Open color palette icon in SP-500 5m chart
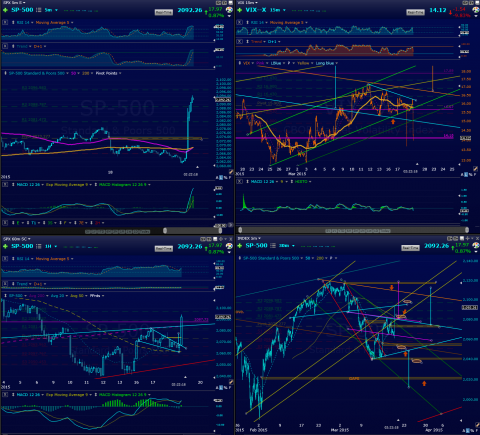 coord(229,10)
